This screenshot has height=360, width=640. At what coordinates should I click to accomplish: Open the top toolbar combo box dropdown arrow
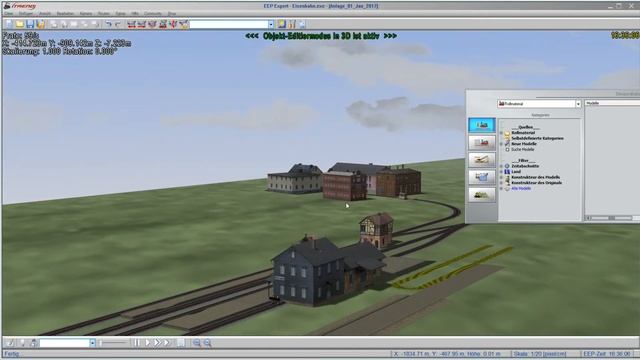pos(271,24)
